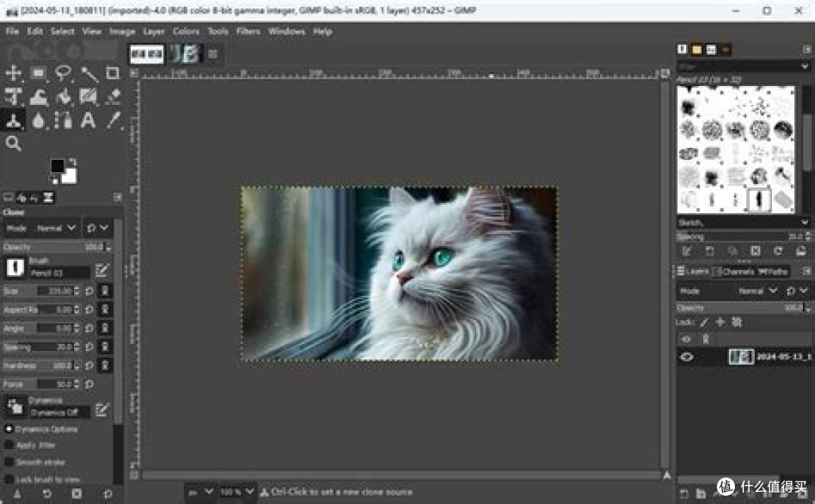Lock layer pixels in Layers panel
The image size is (815, 504).
(x=704, y=323)
